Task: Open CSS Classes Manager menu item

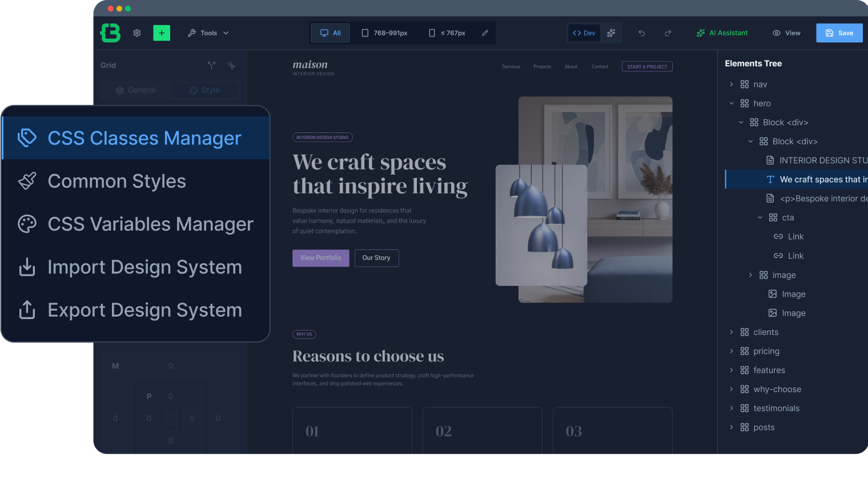Action: tap(136, 138)
